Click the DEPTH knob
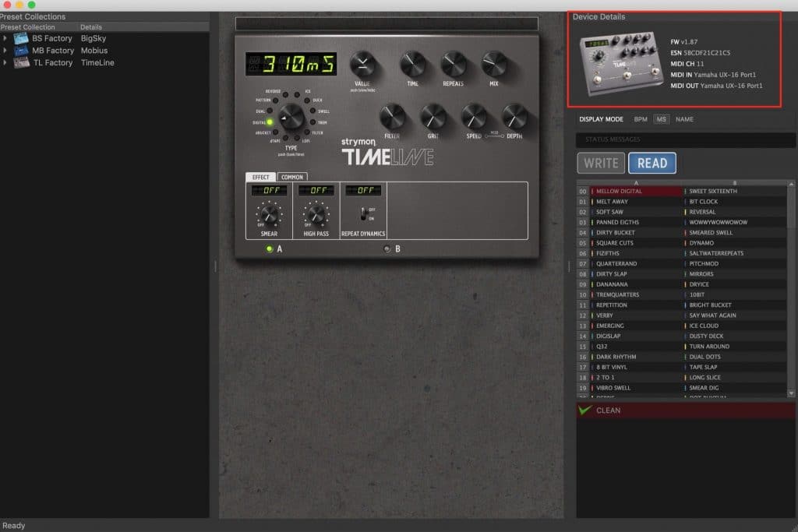Image resolution: width=798 pixels, height=532 pixels. [x=514, y=117]
